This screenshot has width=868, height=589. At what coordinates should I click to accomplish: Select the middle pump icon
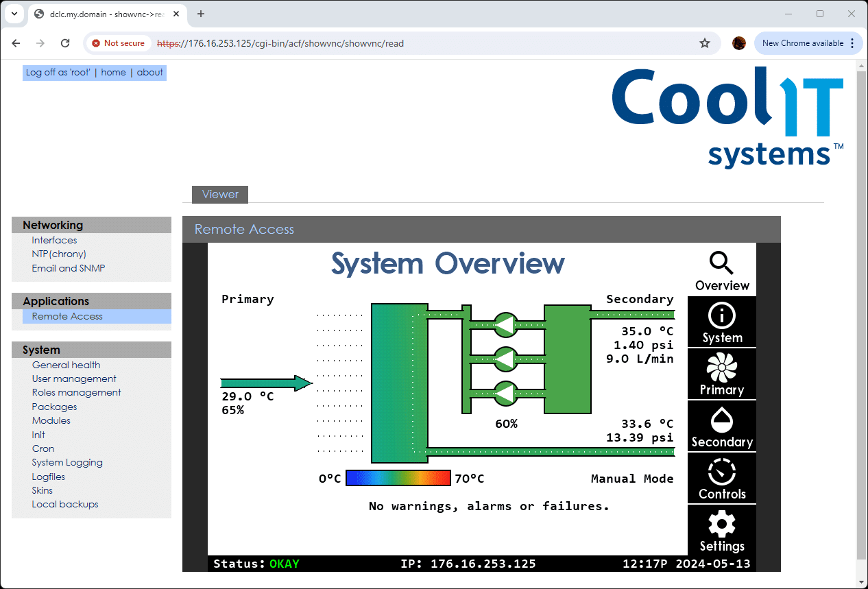[505, 359]
